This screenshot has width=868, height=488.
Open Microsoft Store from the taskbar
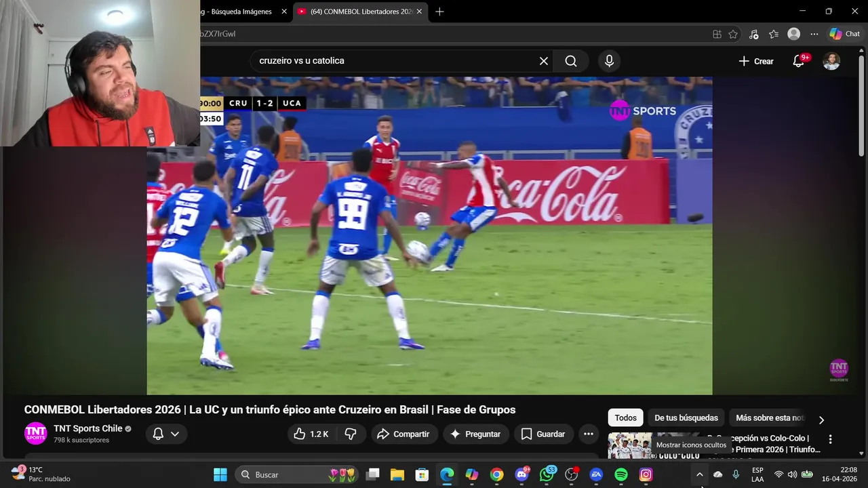click(422, 474)
